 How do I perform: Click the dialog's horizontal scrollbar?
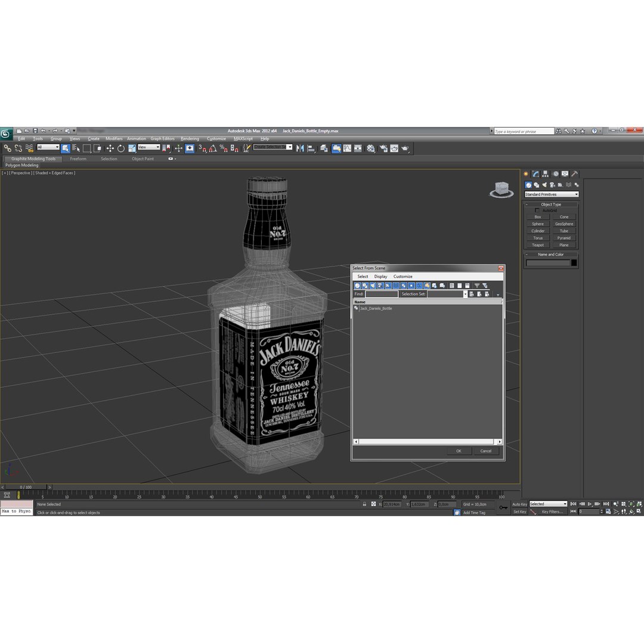tap(428, 441)
